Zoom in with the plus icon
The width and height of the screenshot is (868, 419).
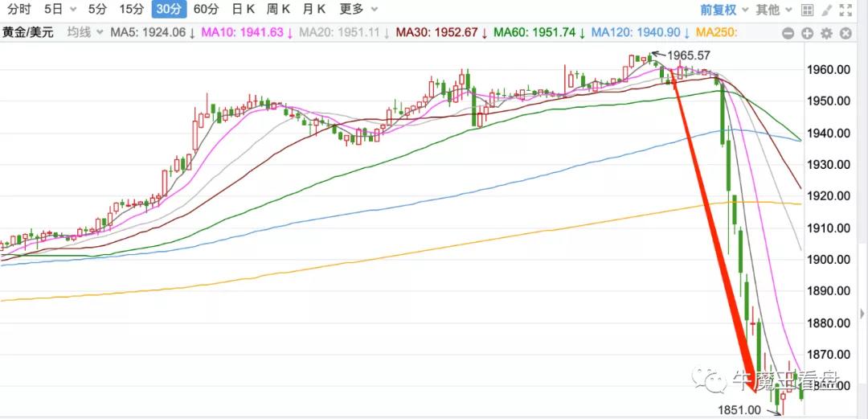(807, 33)
